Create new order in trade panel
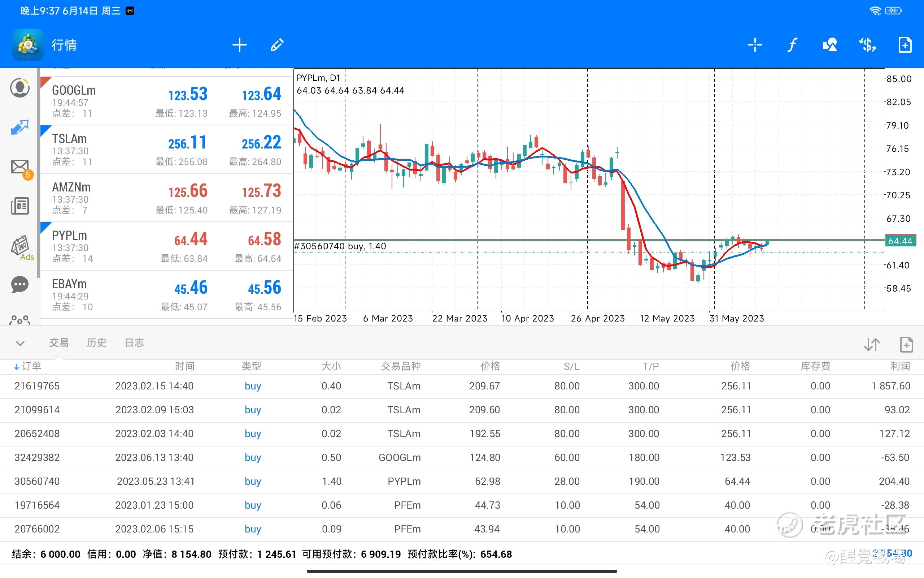This screenshot has width=924, height=578. pyautogui.click(x=906, y=344)
